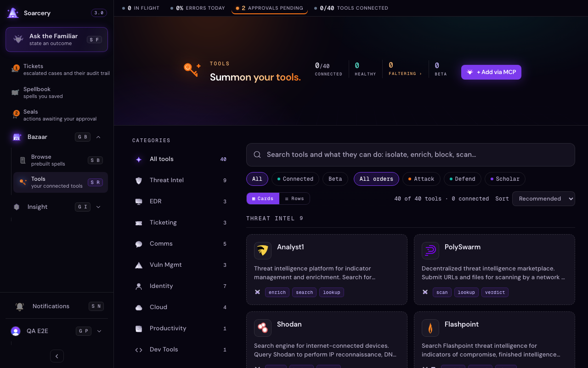Click the EDR monitor icon
Image resolution: width=588 pixels, height=368 pixels.
[x=139, y=201]
